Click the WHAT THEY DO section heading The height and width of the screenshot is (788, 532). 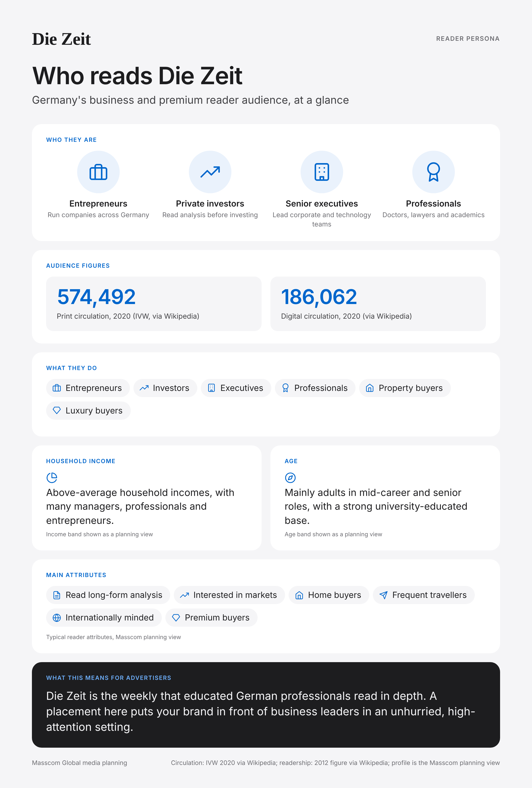(x=72, y=368)
